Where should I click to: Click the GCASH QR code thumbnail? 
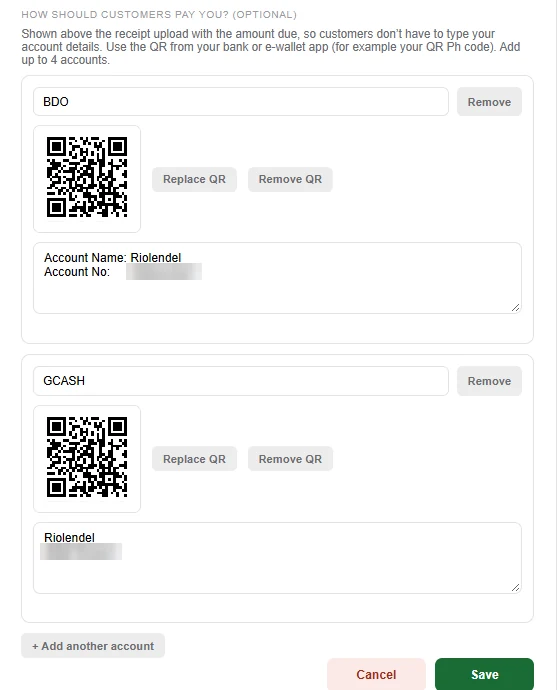click(x=87, y=459)
